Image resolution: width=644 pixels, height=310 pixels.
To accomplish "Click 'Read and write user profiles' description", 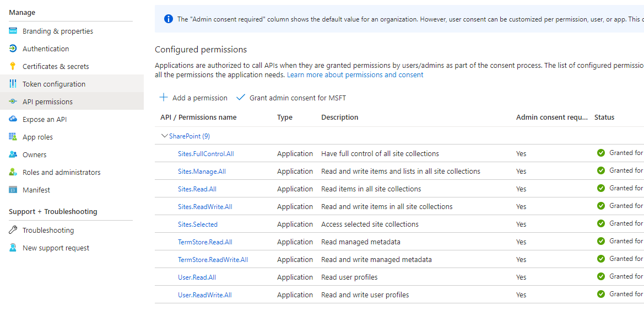I will 365,295.
